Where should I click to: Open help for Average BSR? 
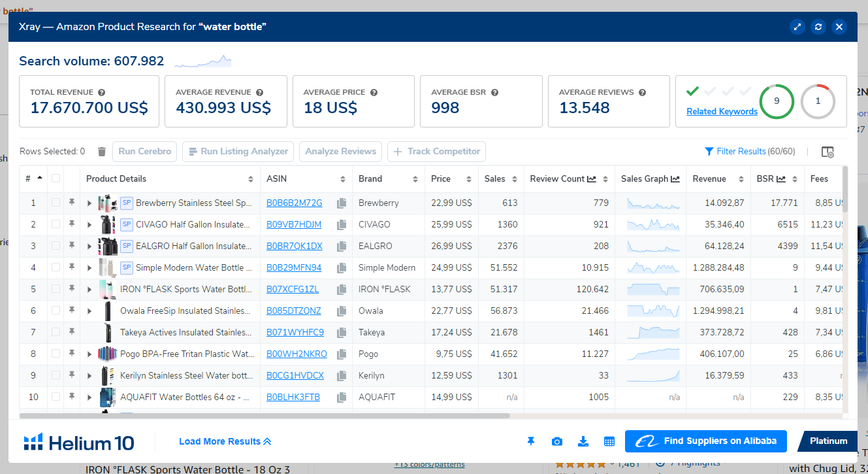pos(494,93)
